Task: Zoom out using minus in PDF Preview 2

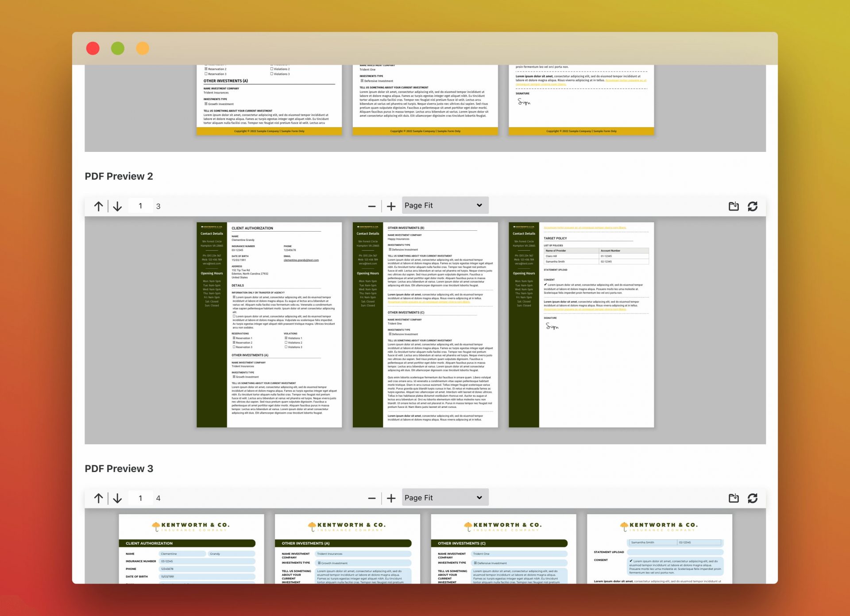Action: tap(371, 206)
